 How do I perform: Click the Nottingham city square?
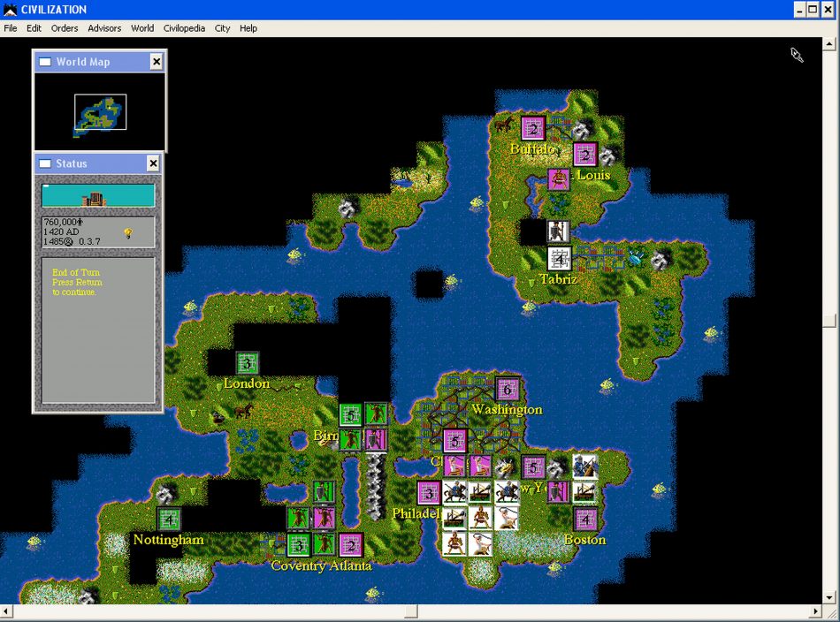point(169,519)
